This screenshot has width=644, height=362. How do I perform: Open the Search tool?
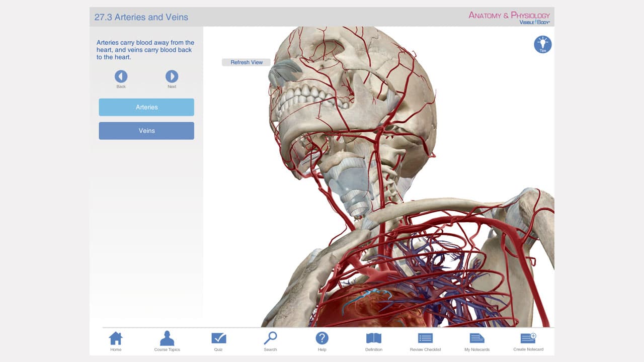270,340
